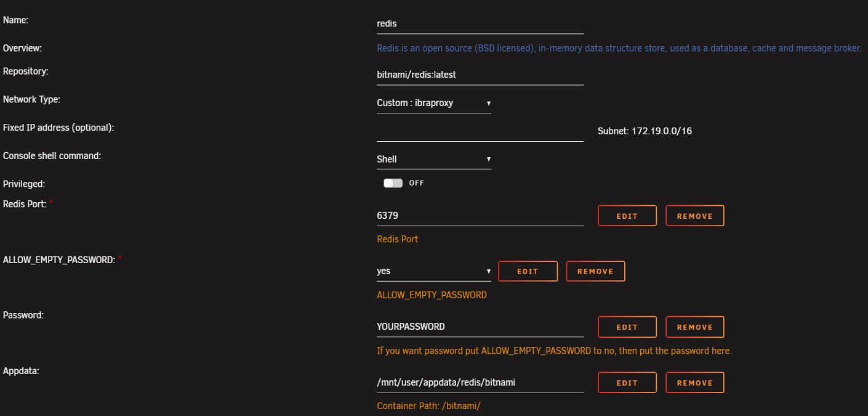The height and width of the screenshot is (416, 868).
Task: Click the Privileged: label
Action: click(x=24, y=184)
